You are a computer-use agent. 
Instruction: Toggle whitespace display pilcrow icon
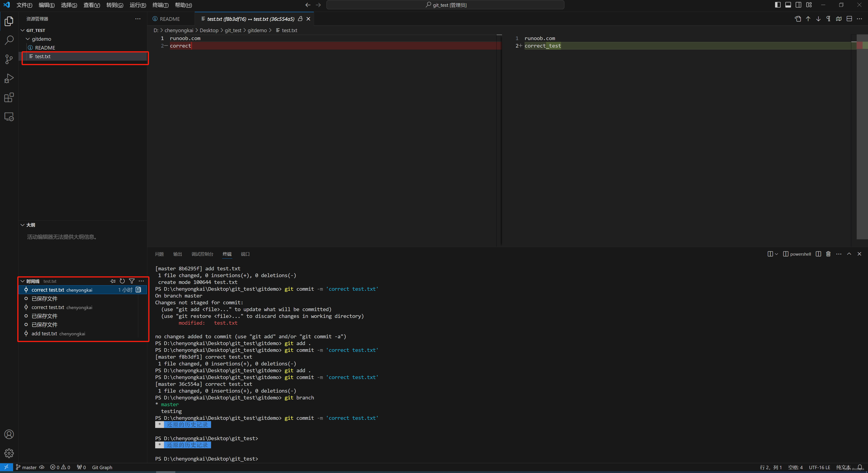829,19
